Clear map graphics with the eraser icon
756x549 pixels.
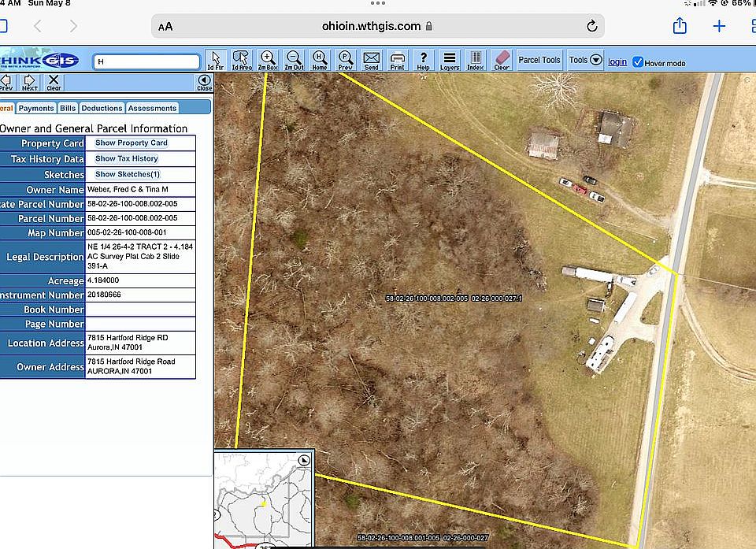(x=502, y=60)
